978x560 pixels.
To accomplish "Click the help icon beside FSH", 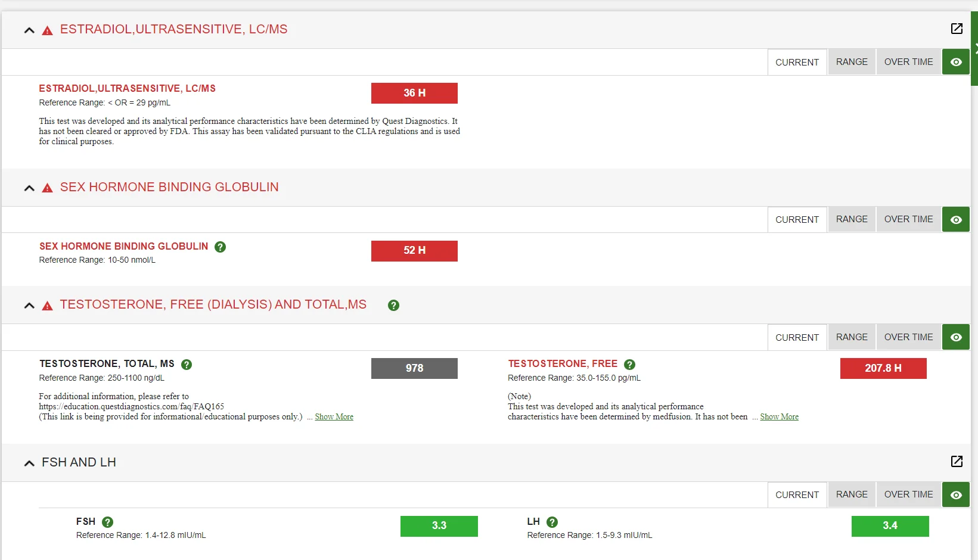I will pyautogui.click(x=108, y=522).
